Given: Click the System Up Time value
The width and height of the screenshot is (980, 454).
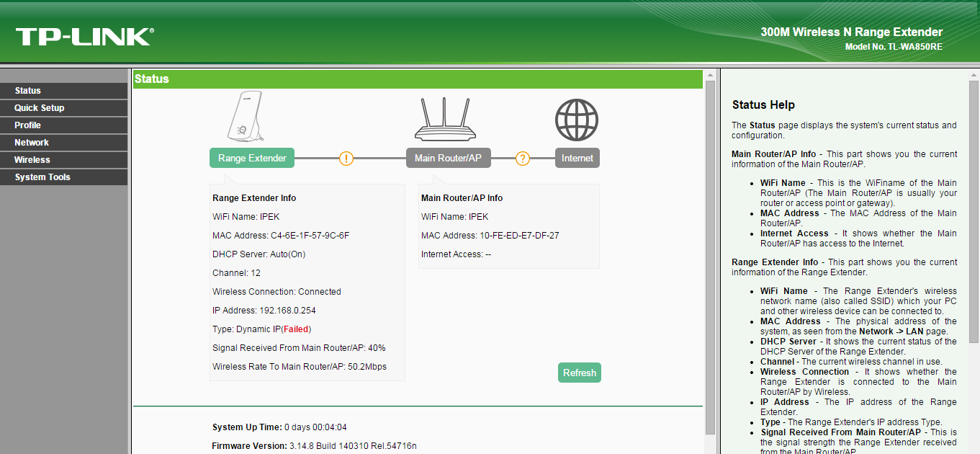Looking at the screenshot, I should [315, 427].
